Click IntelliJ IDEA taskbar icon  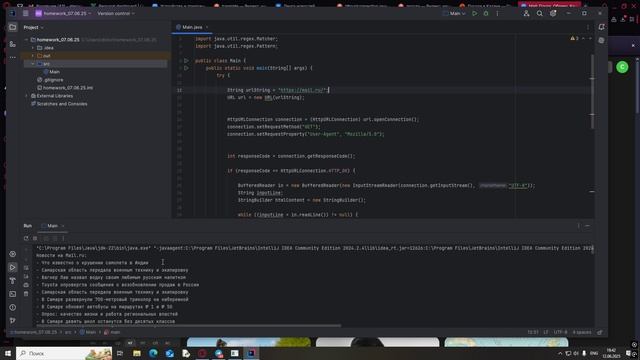pyautogui.click(x=251, y=353)
